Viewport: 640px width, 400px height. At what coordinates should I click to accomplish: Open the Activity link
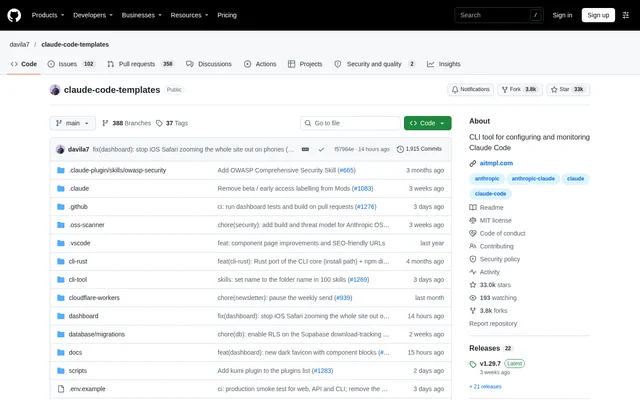tap(484, 272)
